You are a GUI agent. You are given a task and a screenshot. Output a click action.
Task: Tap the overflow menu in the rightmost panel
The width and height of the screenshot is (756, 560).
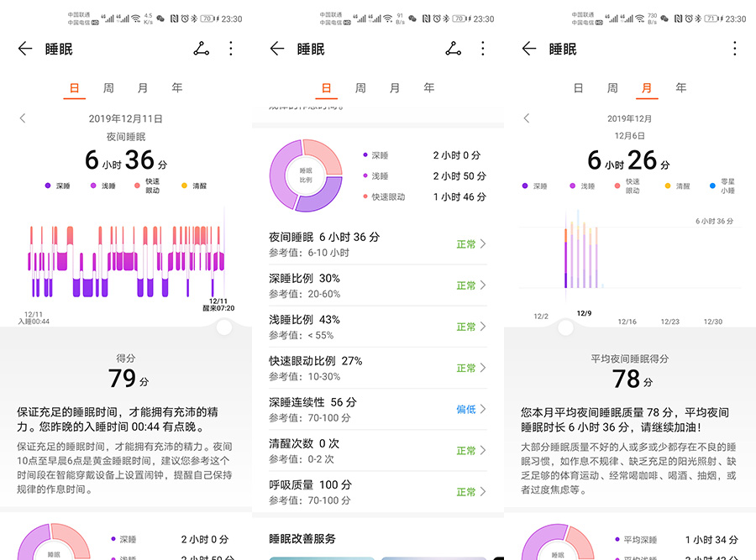click(735, 49)
